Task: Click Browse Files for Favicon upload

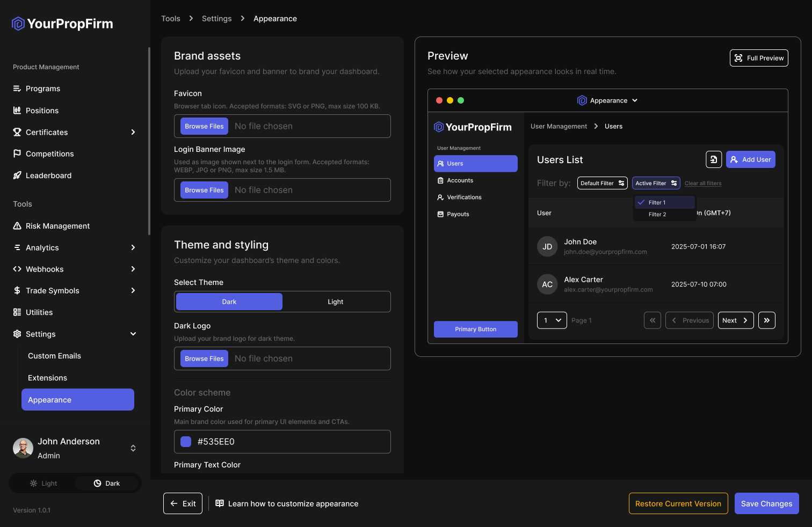Action: [x=204, y=126]
